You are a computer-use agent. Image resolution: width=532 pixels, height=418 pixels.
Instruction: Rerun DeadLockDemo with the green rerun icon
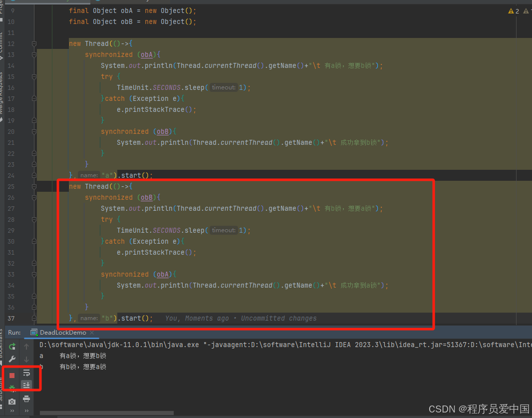[x=12, y=347]
